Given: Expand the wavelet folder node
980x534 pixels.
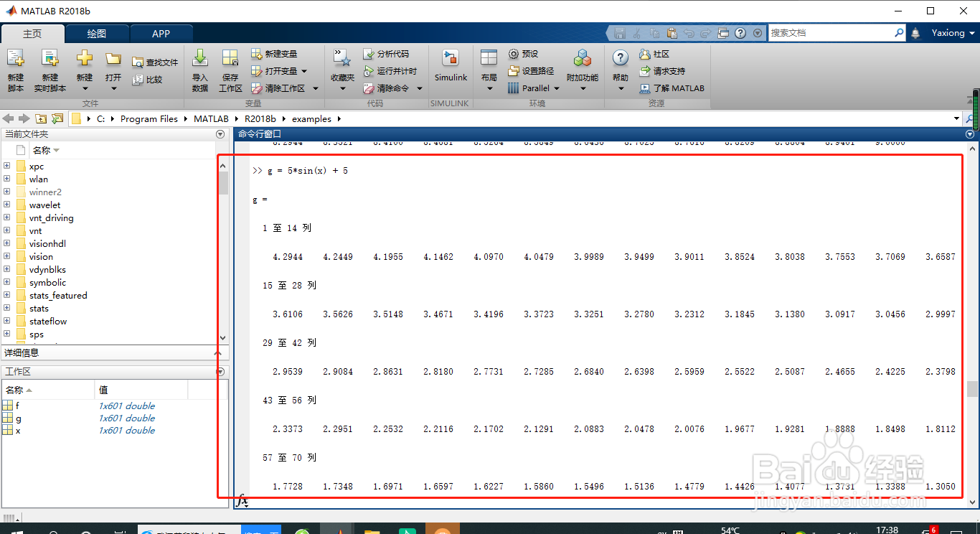Looking at the screenshot, I should coord(6,205).
